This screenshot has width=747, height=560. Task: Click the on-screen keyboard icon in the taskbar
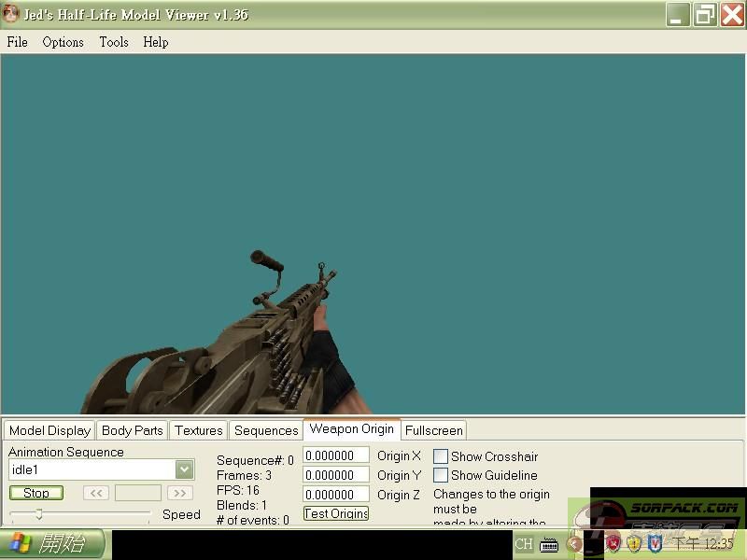549,544
